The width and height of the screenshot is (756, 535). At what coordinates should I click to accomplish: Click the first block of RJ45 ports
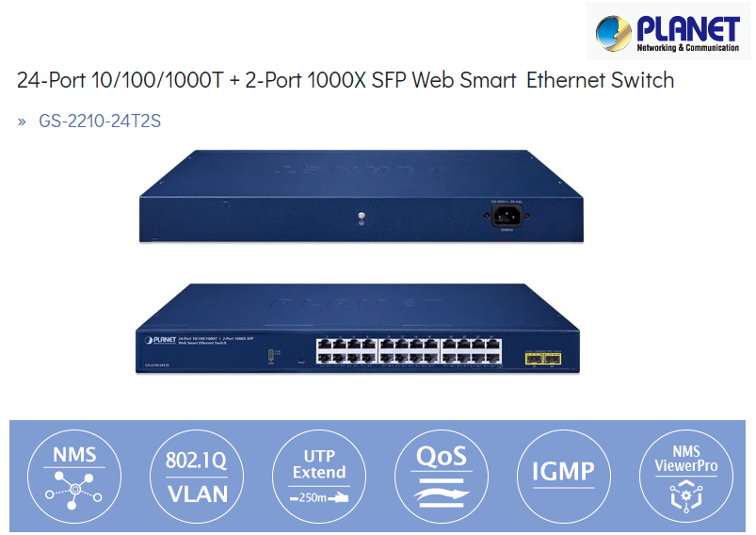point(346,351)
